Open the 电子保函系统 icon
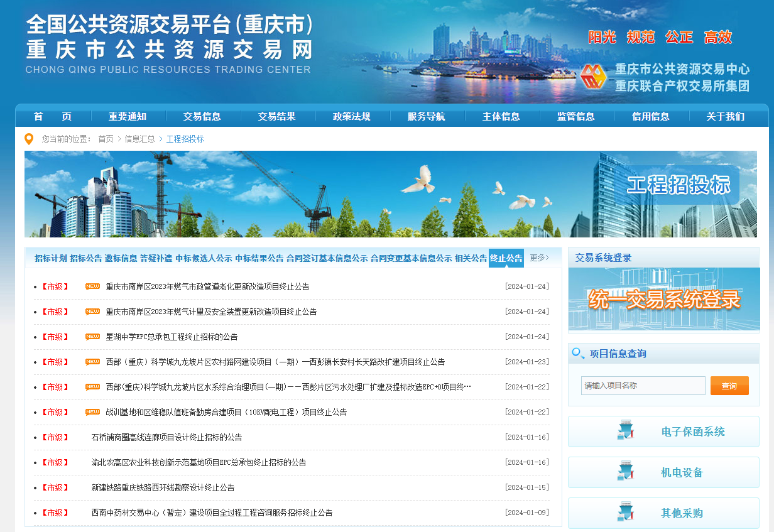This screenshot has height=532, width=774. click(x=625, y=432)
